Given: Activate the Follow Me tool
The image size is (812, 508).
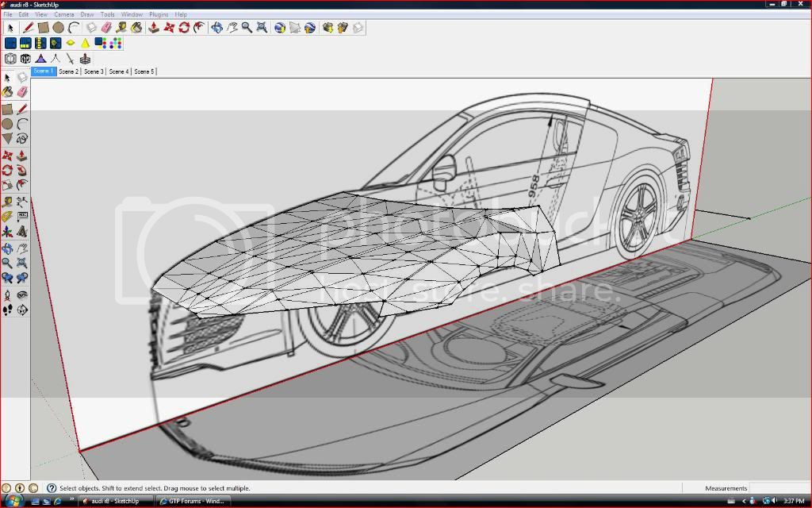Looking at the screenshot, I should click(x=22, y=170).
